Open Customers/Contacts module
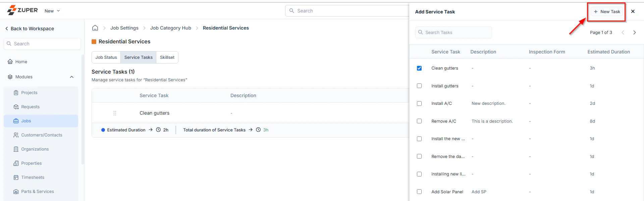Screen dimensions: 644x201 pos(41,135)
